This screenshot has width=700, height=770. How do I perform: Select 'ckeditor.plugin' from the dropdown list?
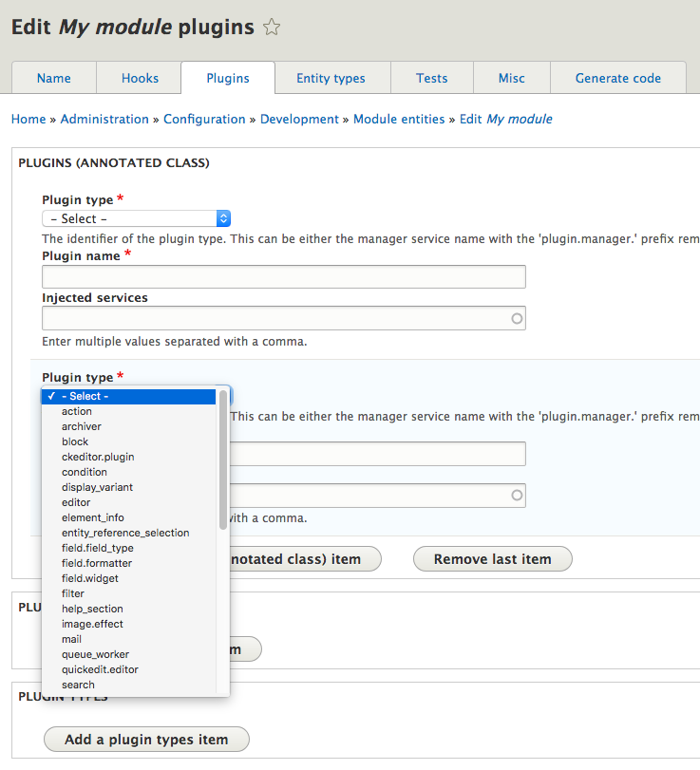click(98, 457)
